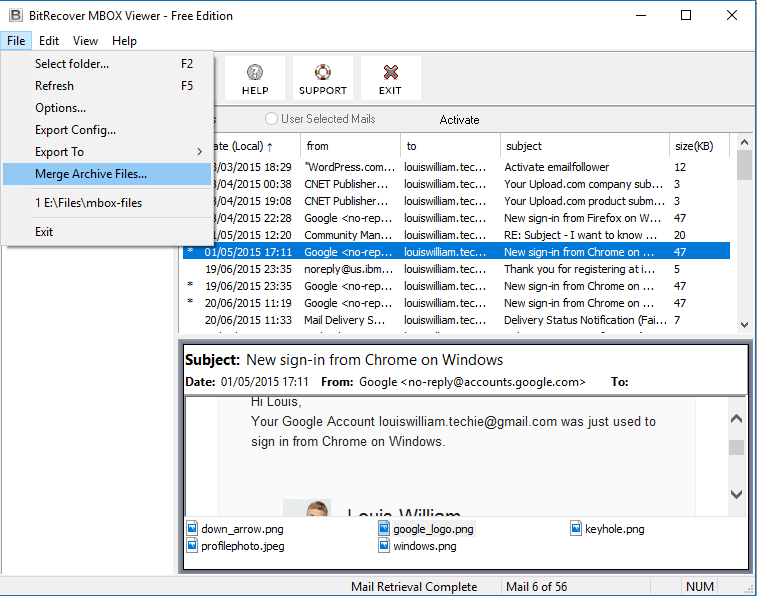Viewport: 757px width, 596px height.
Task: Click the message preview scroll down arrow
Action: 736,494
